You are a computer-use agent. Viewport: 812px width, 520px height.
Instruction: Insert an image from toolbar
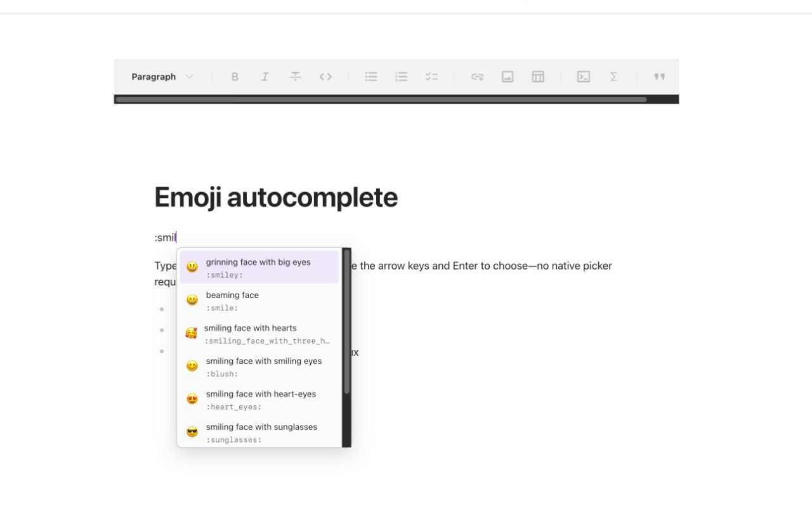point(507,77)
